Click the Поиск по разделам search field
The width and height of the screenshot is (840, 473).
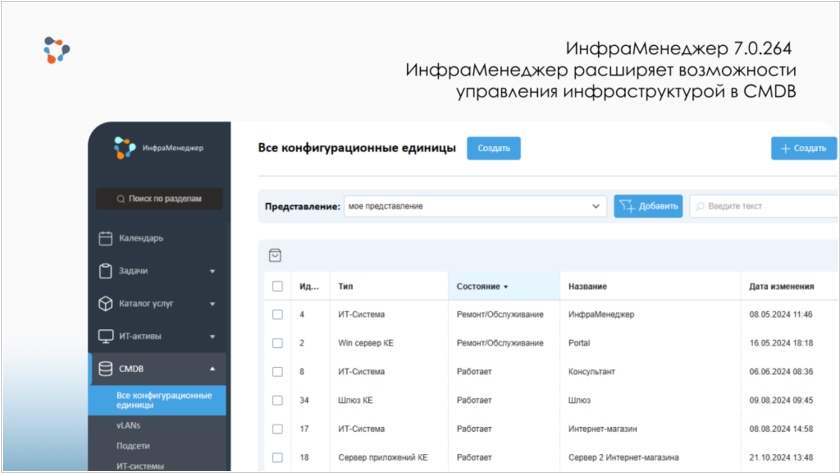coord(159,199)
